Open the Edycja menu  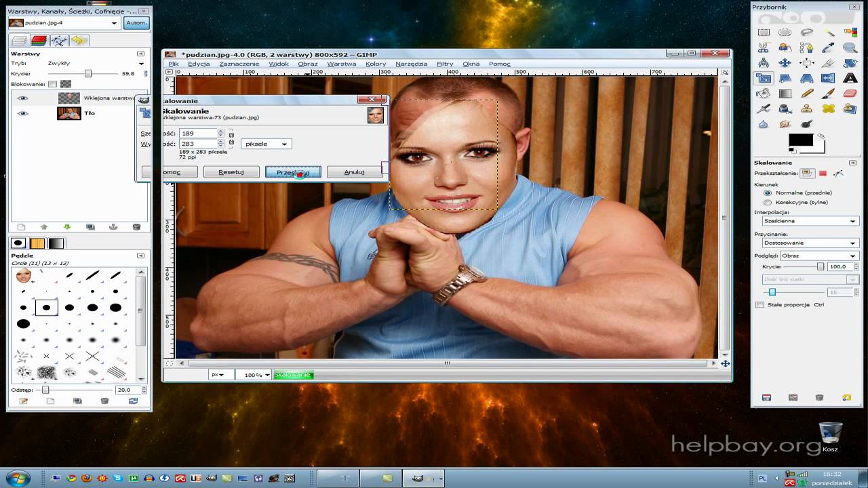coord(199,64)
